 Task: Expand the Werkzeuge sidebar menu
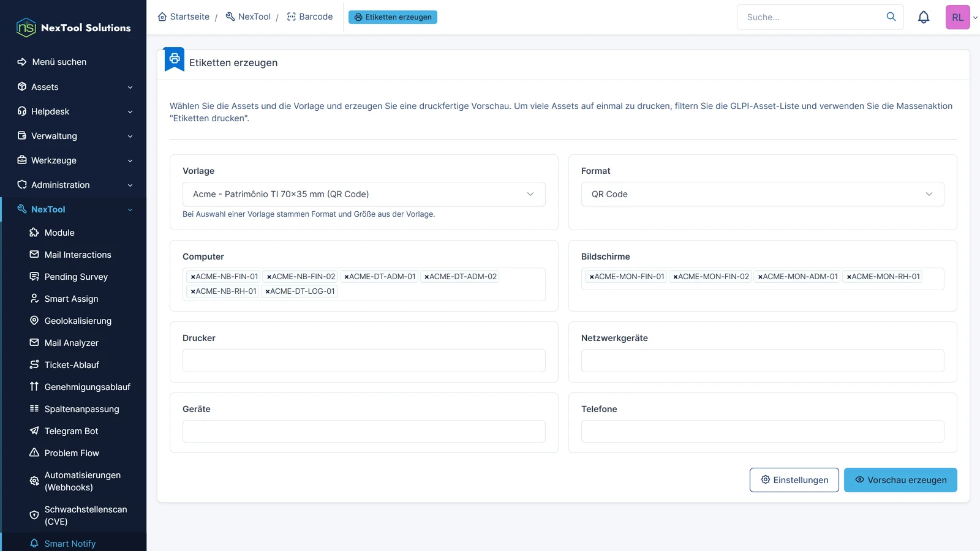click(73, 160)
